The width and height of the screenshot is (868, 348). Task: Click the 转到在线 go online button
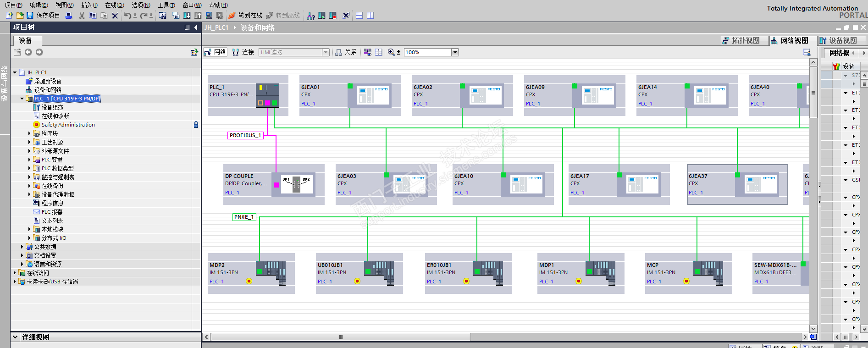point(245,16)
